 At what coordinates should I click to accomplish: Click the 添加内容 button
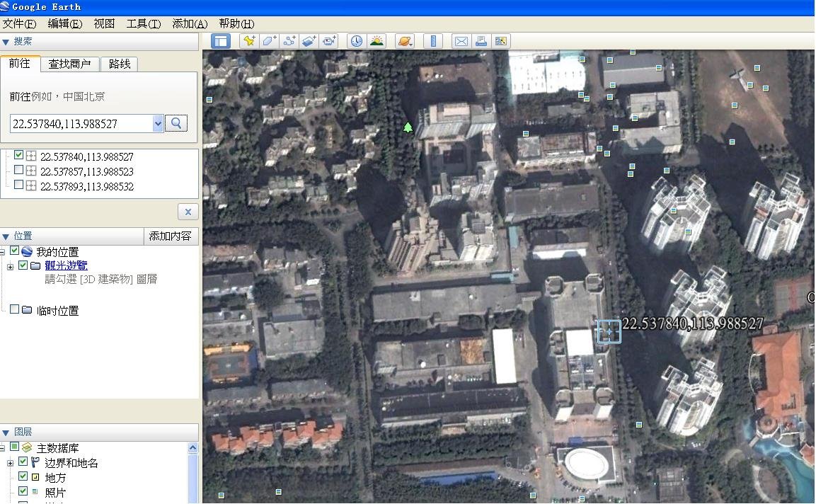coord(170,236)
